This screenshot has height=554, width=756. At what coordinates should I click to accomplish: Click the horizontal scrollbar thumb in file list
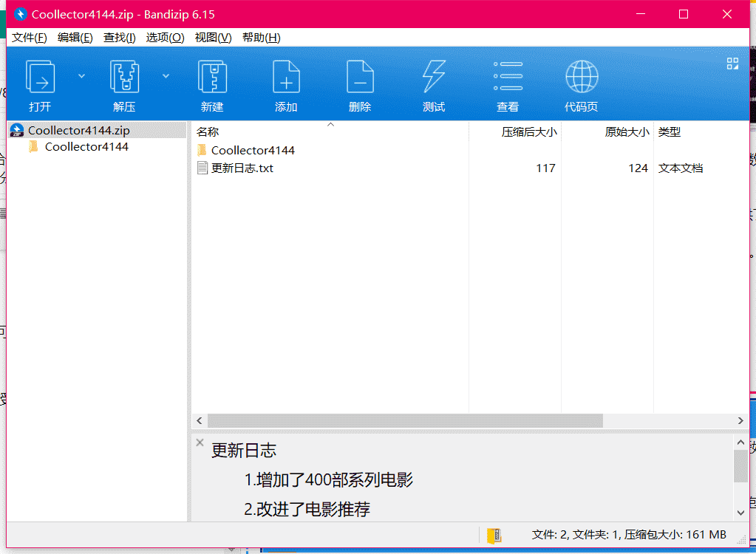coord(405,420)
